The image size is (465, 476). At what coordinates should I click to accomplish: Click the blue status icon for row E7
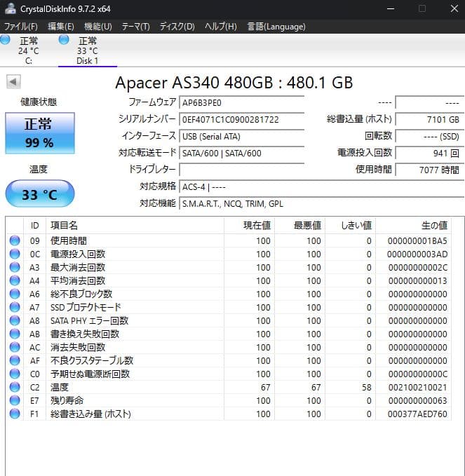tap(15, 401)
